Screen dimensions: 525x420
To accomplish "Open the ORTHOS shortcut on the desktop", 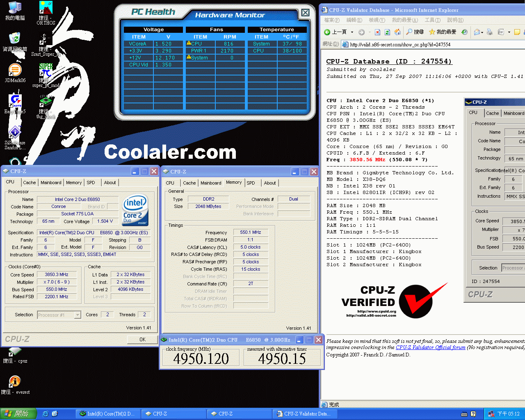I will [x=46, y=13].
